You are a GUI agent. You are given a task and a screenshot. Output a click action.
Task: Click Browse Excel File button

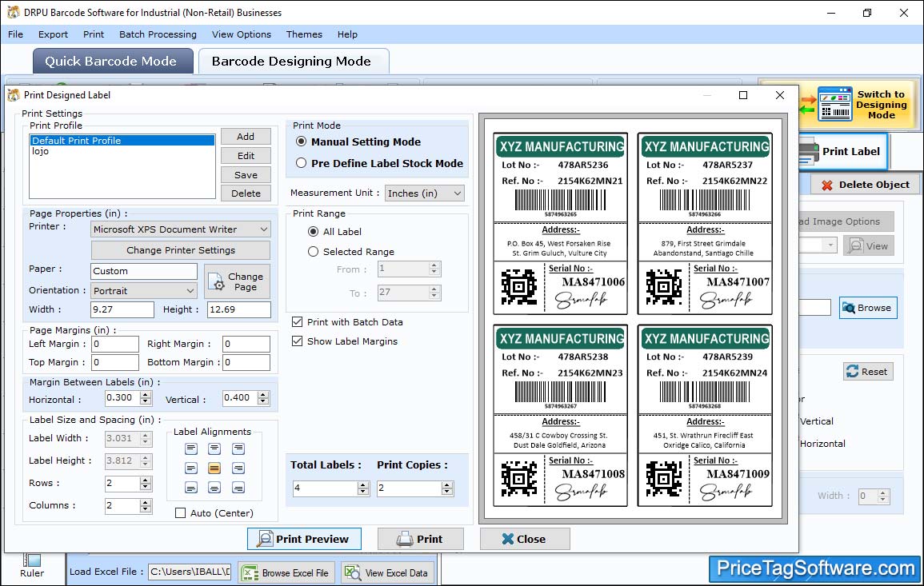pos(287,573)
